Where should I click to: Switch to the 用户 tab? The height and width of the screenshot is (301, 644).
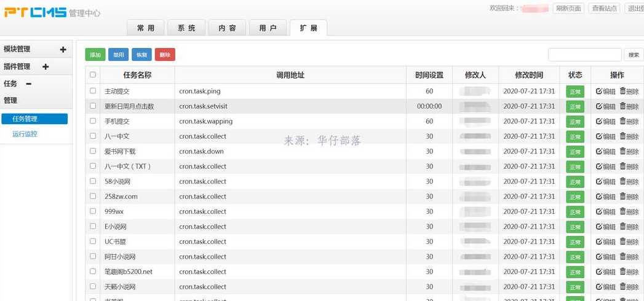tap(268, 28)
